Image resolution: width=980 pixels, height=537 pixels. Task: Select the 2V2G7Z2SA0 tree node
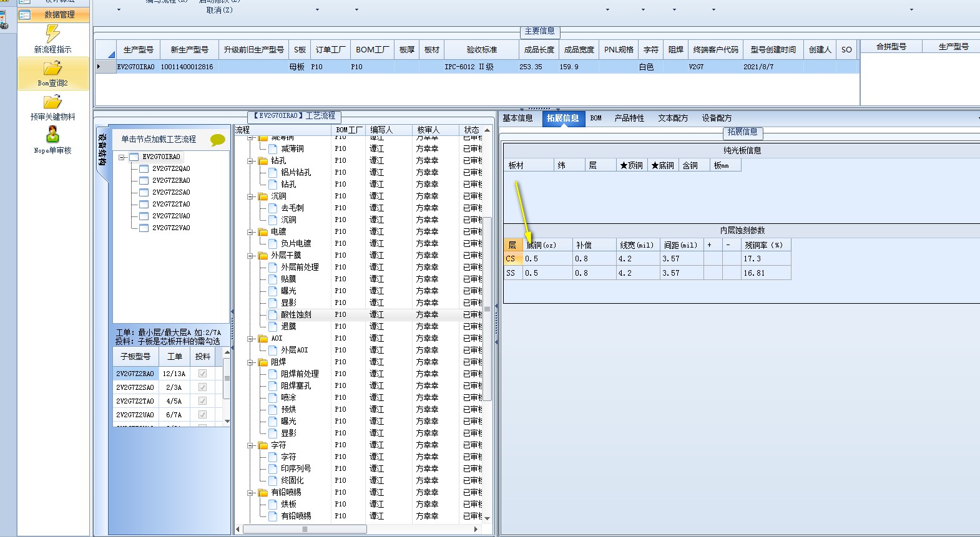[171, 193]
